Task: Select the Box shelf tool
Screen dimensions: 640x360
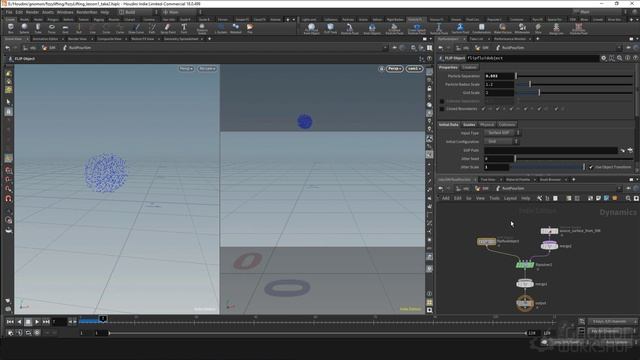Action: [11, 28]
